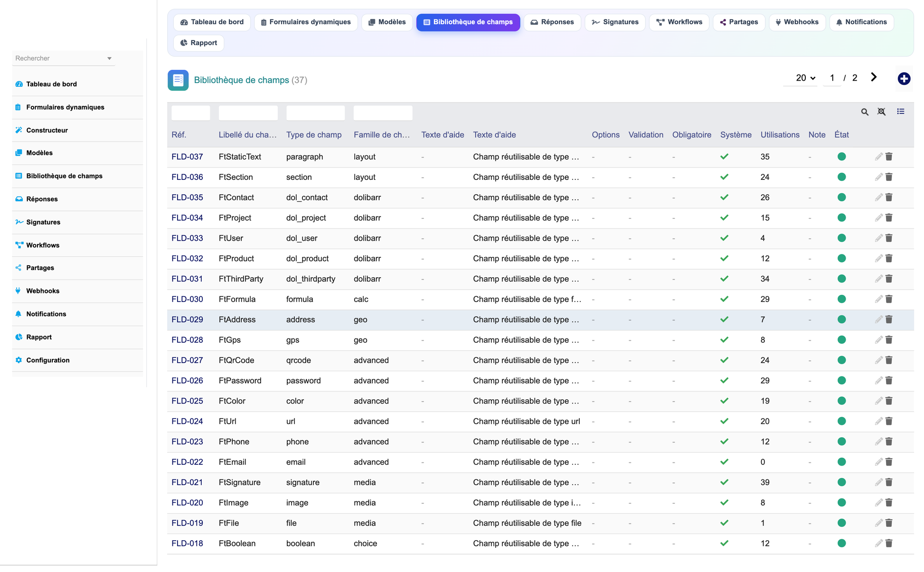Sort by the Type de champ header
Viewport: 924px width, 572px height.
click(314, 135)
